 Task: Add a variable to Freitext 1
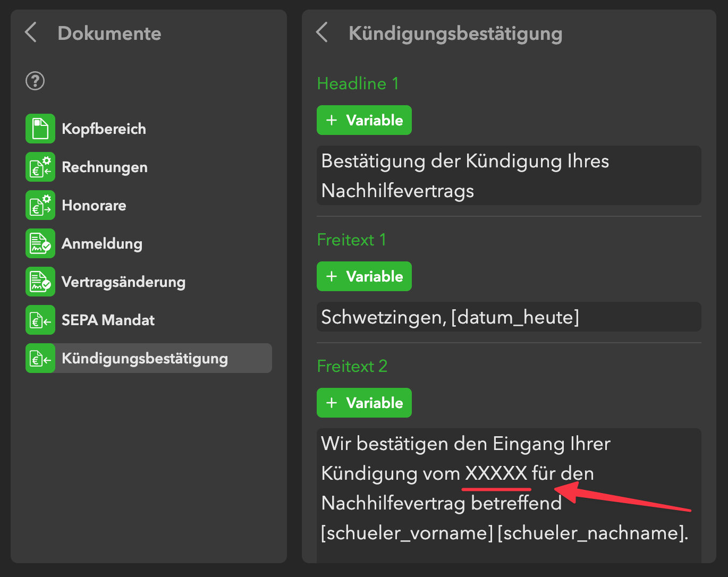tap(364, 276)
